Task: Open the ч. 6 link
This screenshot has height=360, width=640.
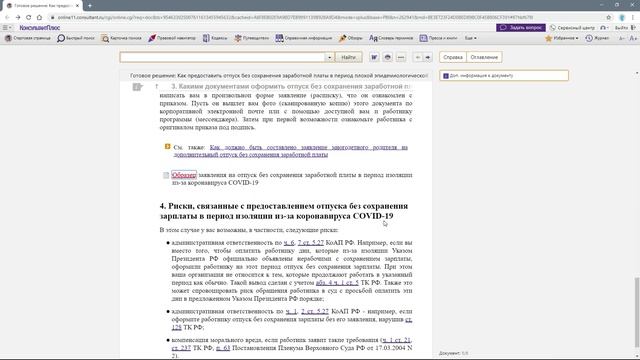Action: (289, 242)
